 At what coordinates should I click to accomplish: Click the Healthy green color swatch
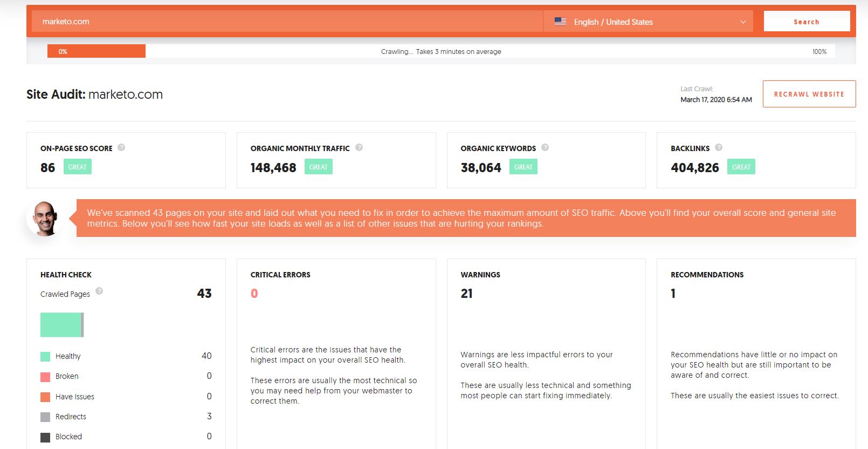pos(45,357)
